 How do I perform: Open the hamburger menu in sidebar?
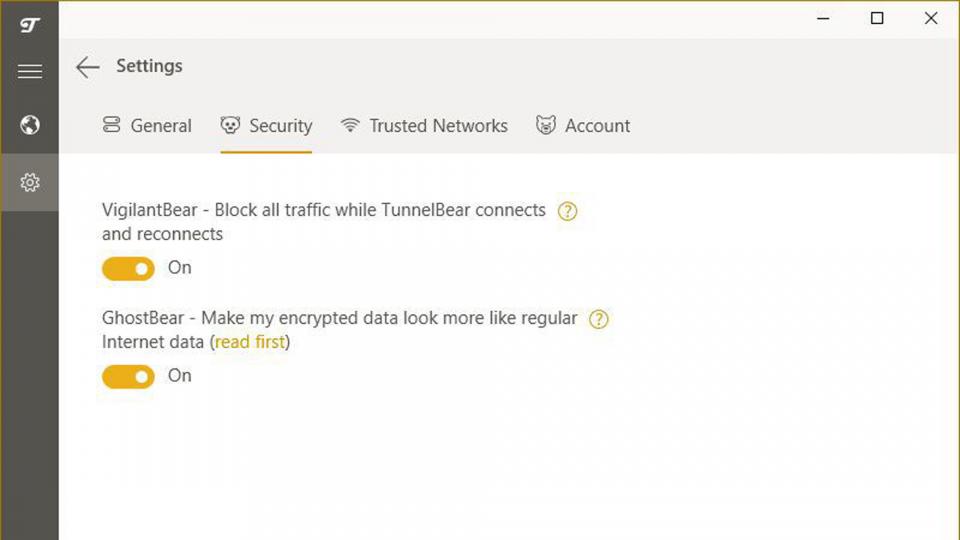(x=29, y=71)
